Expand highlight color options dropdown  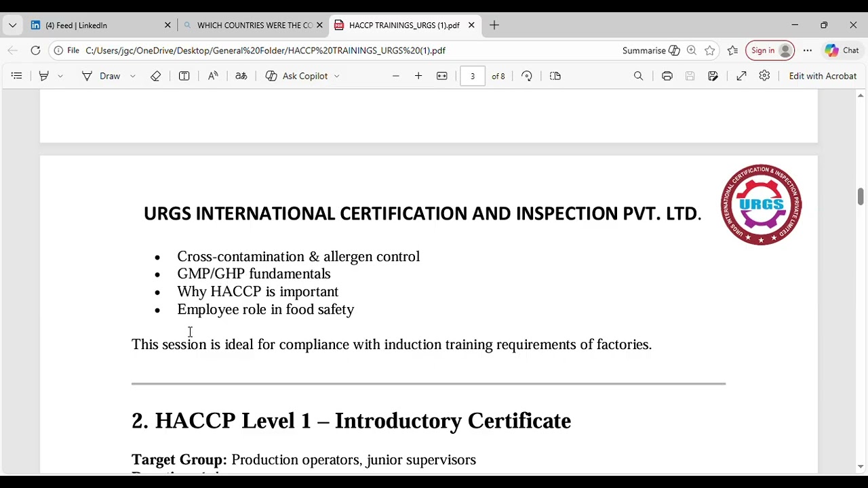click(x=60, y=76)
